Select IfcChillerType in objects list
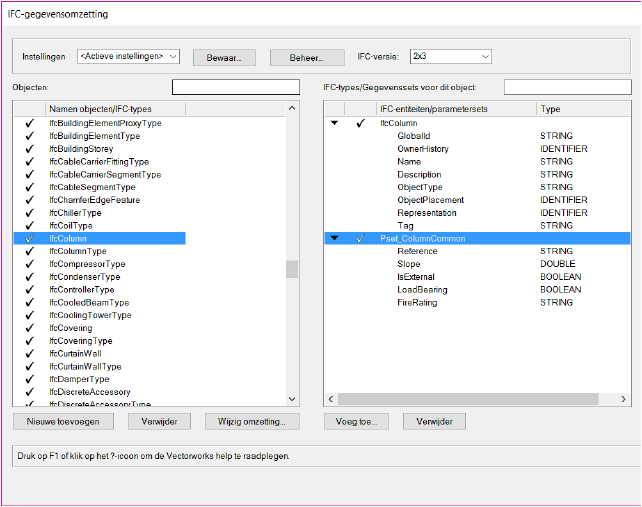This screenshot has width=642, height=507. click(x=75, y=213)
